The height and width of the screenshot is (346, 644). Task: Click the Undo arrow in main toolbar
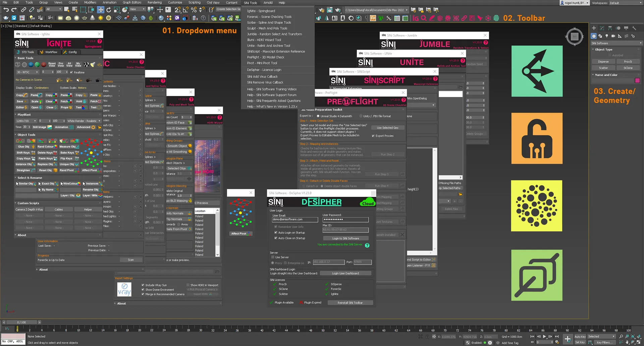6,10
